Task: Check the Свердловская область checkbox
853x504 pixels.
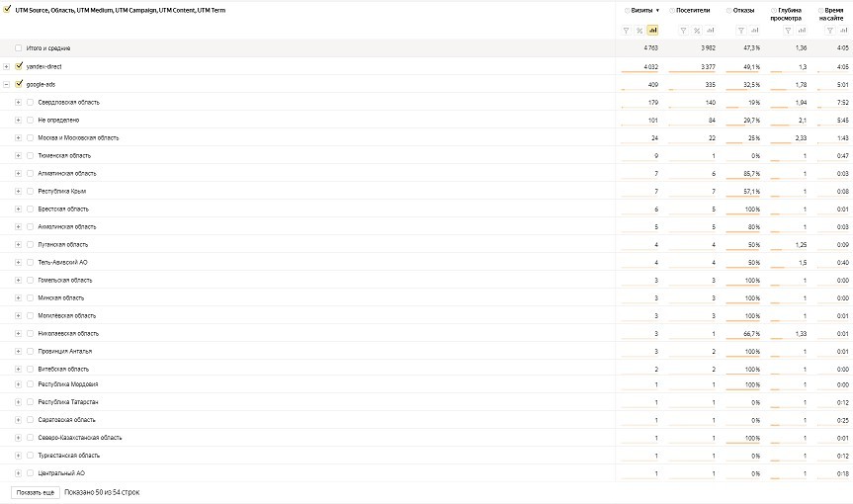Action: coord(30,102)
